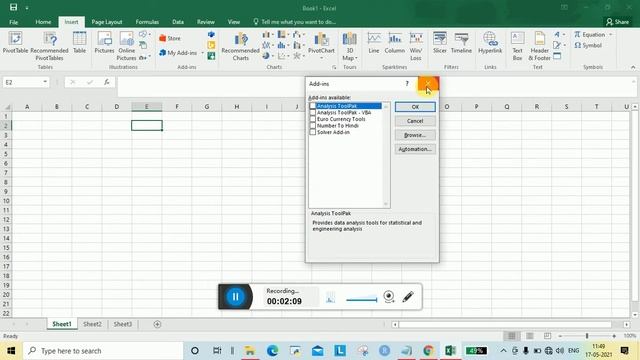Viewport: 640px width, 360px height.
Task: Insert a Timeline filter
Action: pyautogui.click(x=461, y=42)
